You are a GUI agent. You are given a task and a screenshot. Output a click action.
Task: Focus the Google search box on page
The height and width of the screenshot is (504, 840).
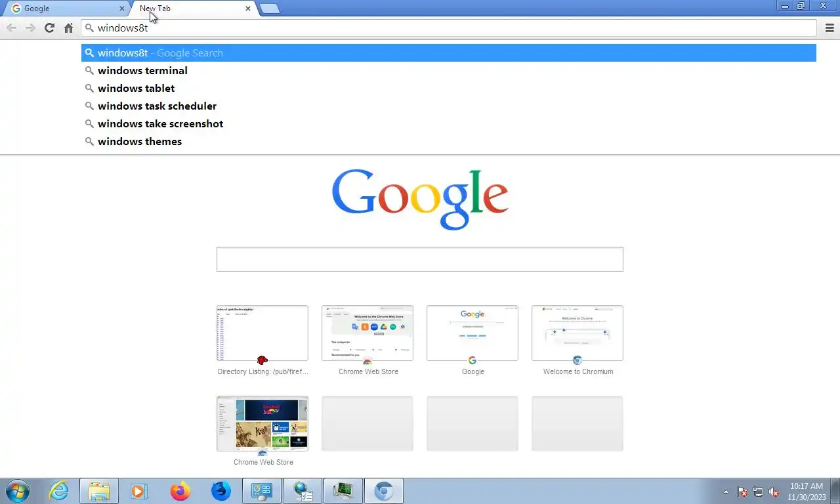pyautogui.click(x=420, y=259)
